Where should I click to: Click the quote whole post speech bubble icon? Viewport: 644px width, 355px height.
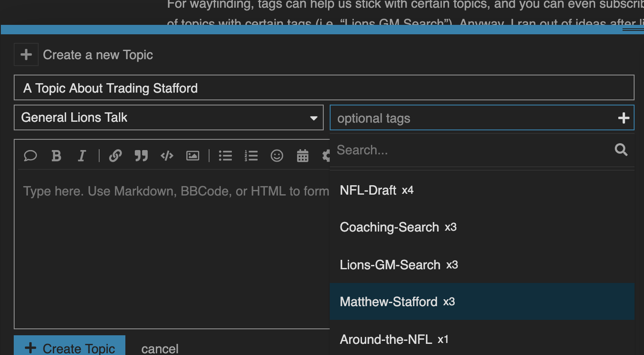30,156
